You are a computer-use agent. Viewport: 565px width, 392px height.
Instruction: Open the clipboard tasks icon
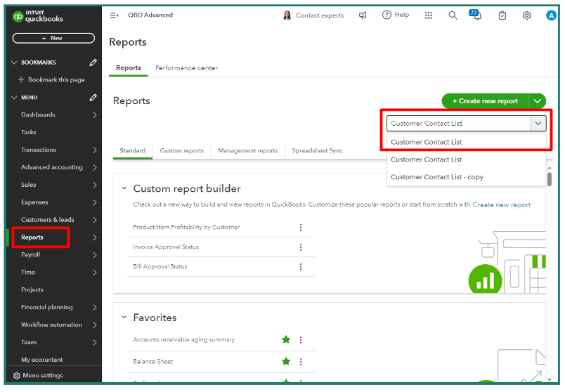(502, 15)
